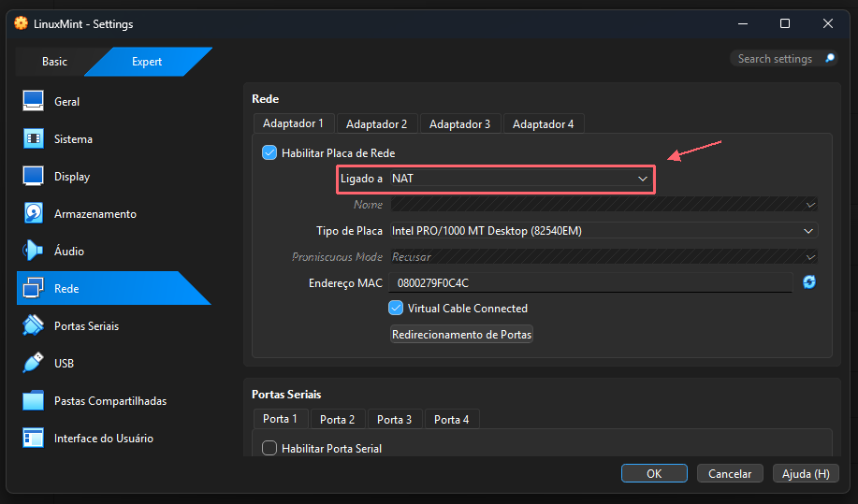Close the LinuxMint Settings window

click(x=827, y=23)
